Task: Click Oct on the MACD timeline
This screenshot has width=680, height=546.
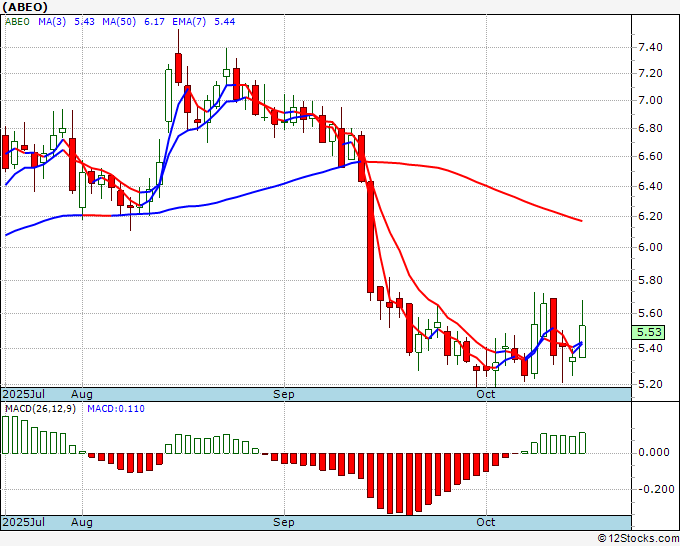Action: (x=486, y=522)
